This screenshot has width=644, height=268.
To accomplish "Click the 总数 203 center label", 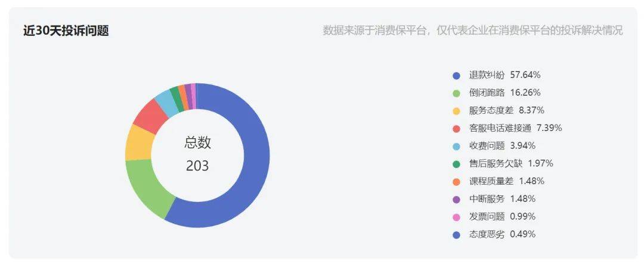I will point(197,154).
